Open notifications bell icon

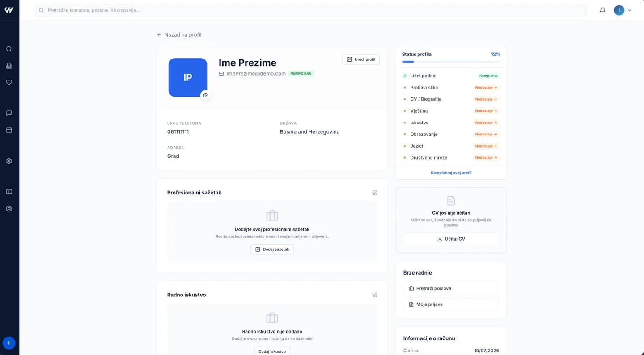(602, 10)
